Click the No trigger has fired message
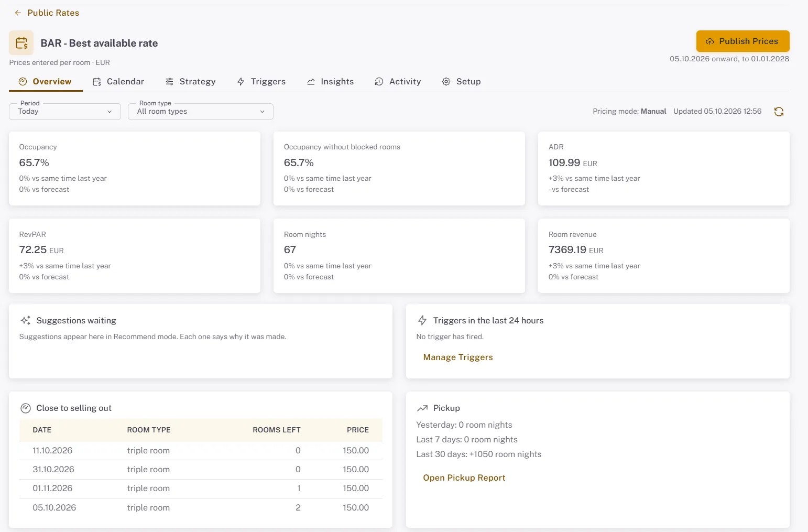Viewport: 808px width, 532px height. tap(450, 337)
